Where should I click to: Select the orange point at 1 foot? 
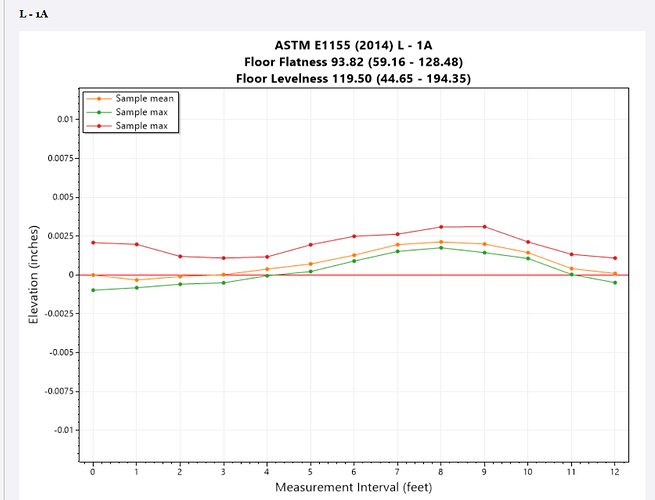click(x=136, y=280)
